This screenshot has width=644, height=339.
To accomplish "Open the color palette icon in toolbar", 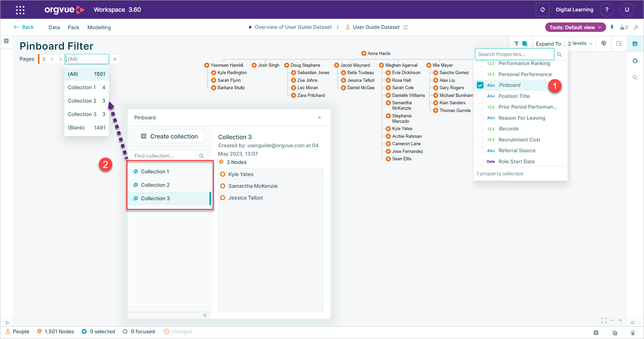I will click(x=603, y=43).
